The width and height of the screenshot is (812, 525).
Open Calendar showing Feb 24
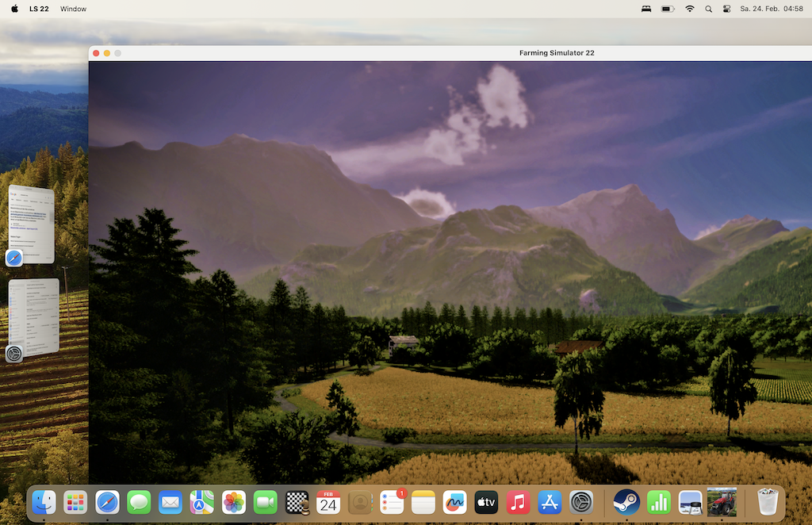[x=328, y=502]
